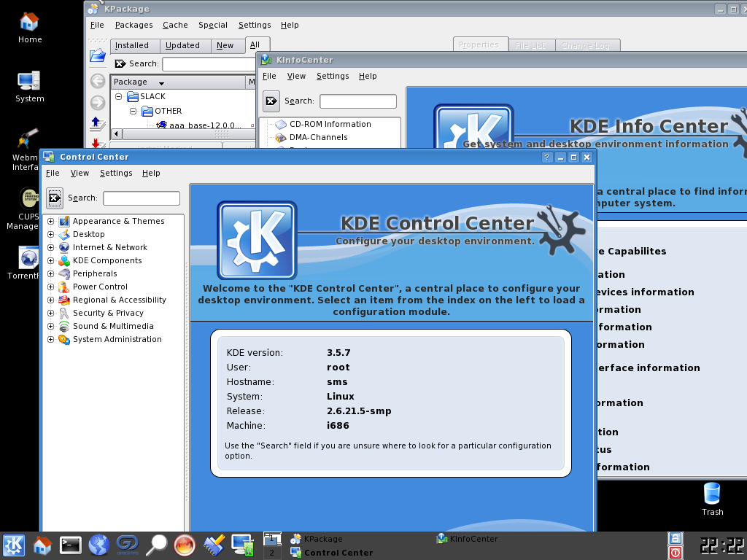
Task: Open the System desktop icon
Action: tap(29, 84)
